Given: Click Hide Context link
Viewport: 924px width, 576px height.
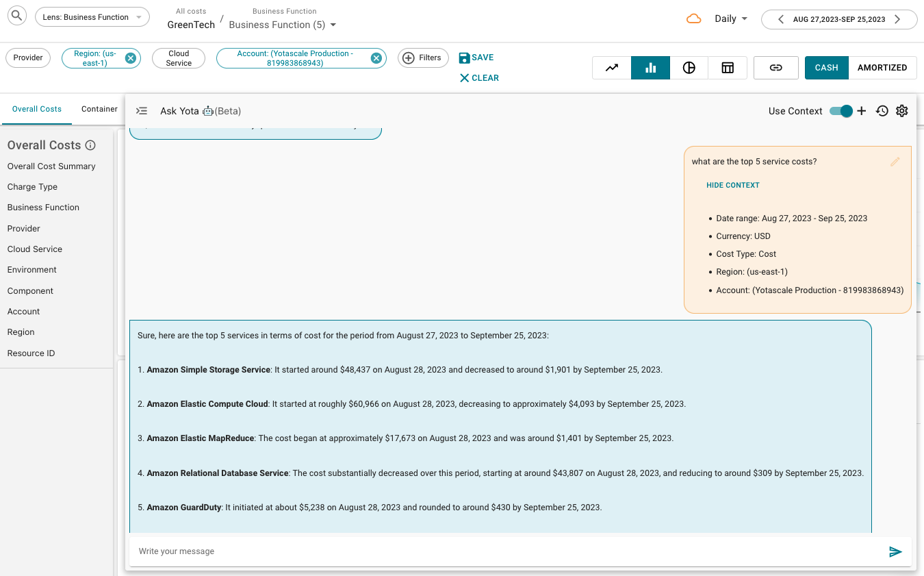Looking at the screenshot, I should (732, 185).
